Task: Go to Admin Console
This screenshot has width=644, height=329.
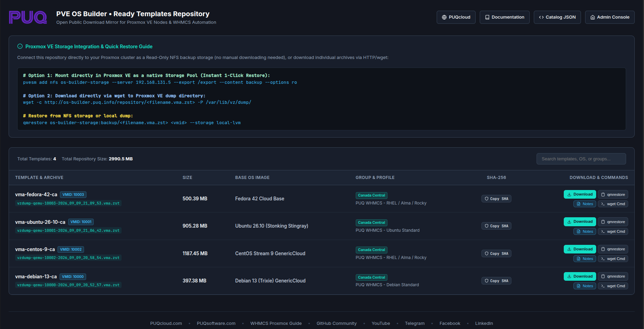Action: (610, 17)
